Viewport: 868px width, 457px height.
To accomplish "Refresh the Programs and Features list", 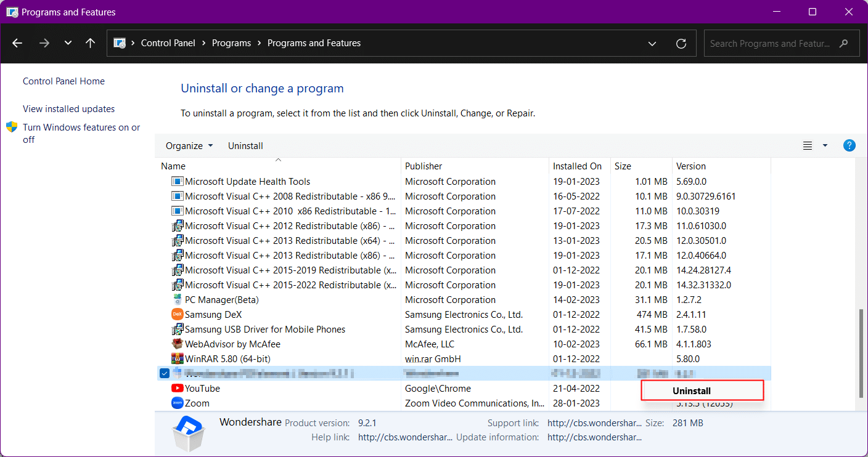I will [681, 43].
